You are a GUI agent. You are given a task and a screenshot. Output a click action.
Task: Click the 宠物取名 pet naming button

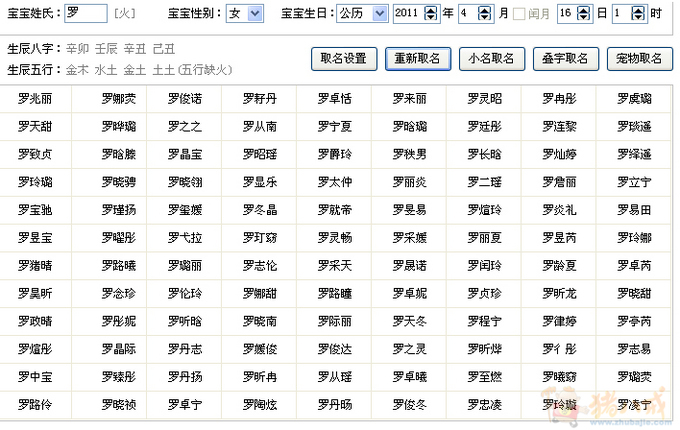tap(640, 59)
